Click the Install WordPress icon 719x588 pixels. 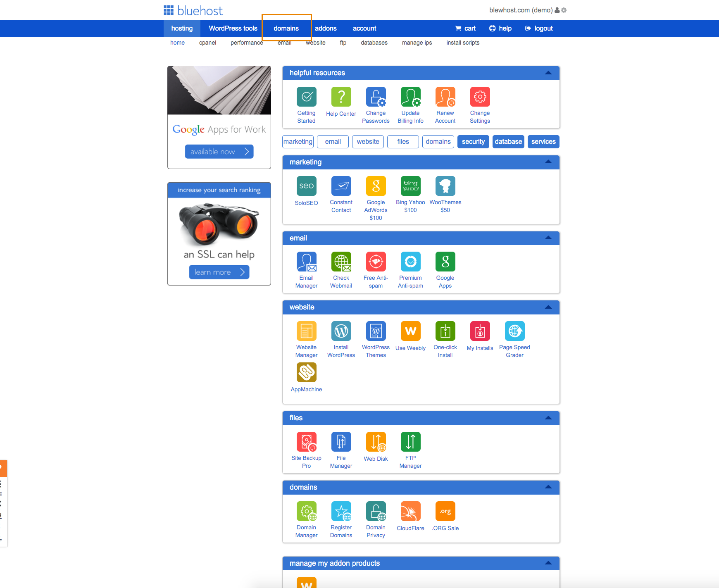(341, 331)
